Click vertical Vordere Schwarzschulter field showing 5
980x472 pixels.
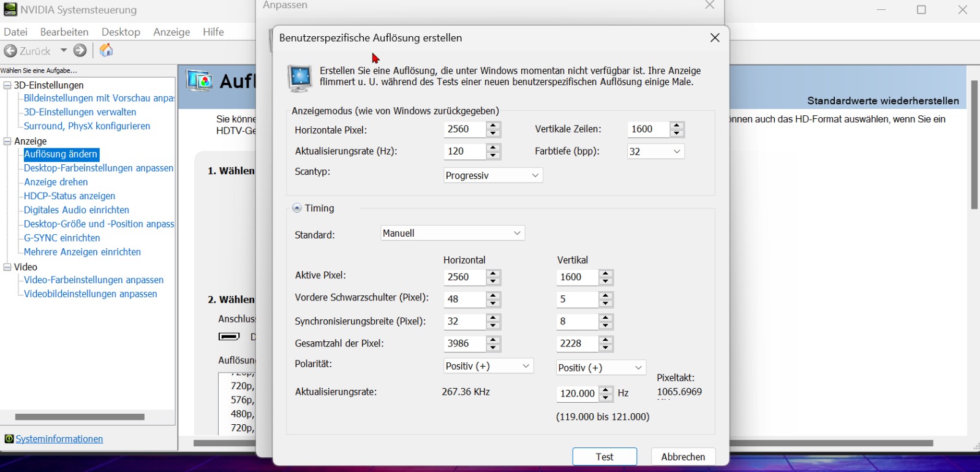[577, 300]
